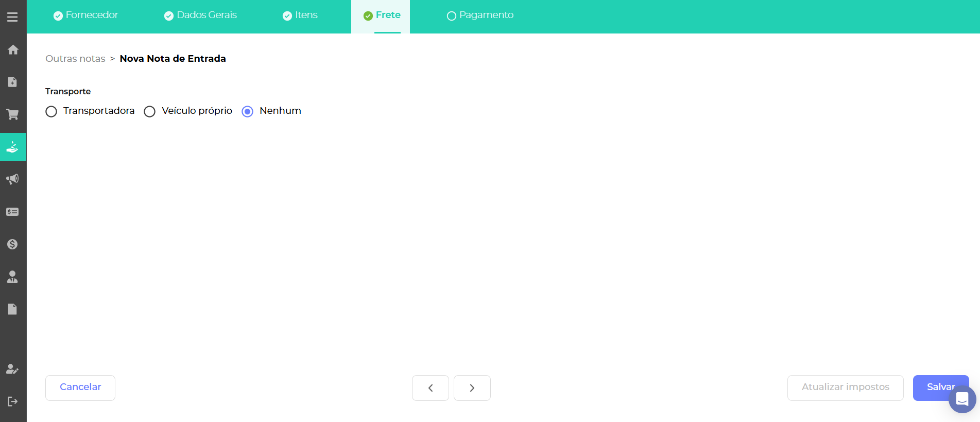
Task: Open the Fornecedor step tab
Action: 86,15
